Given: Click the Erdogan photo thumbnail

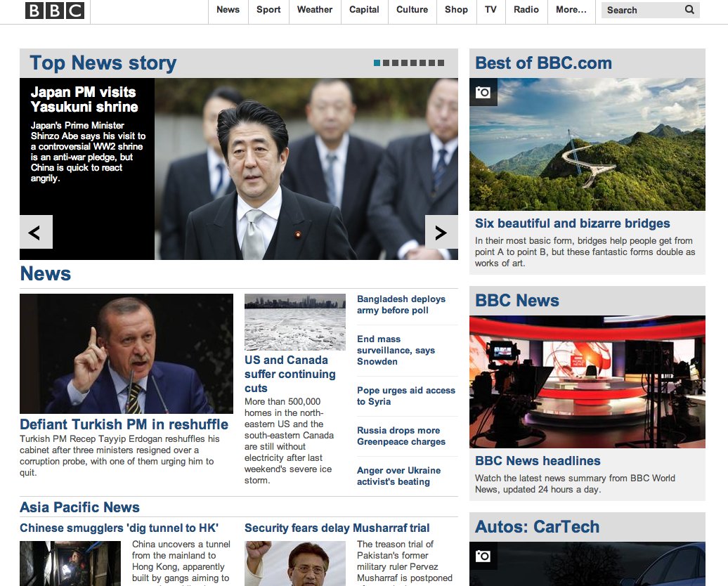Looking at the screenshot, I should pyautogui.click(x=126, y=353).
